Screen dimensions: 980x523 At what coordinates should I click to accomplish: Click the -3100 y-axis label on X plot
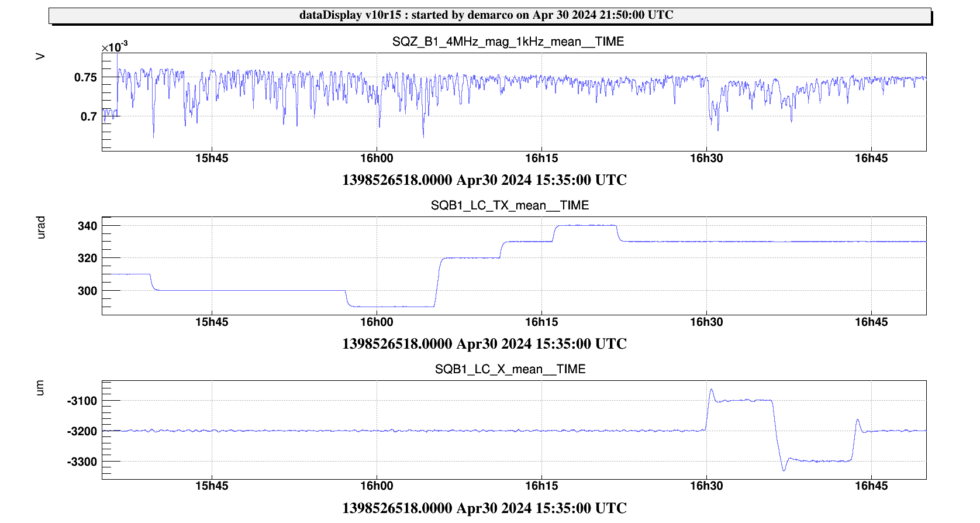(x=82, y=401)
